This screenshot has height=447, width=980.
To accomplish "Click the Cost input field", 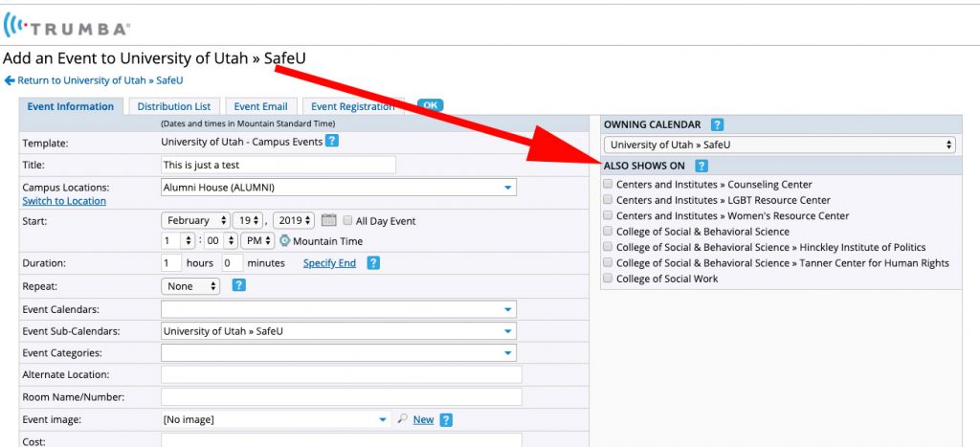I will point(342,440).
